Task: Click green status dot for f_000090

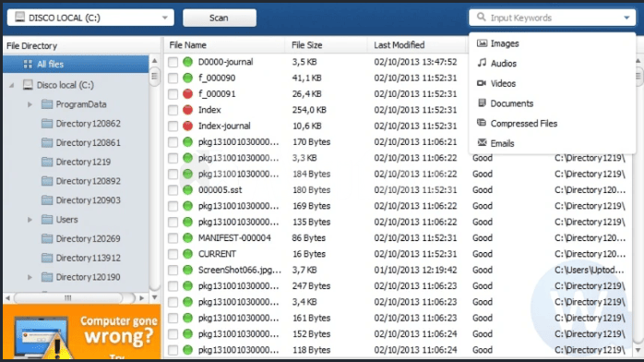Action: [187, 78]
